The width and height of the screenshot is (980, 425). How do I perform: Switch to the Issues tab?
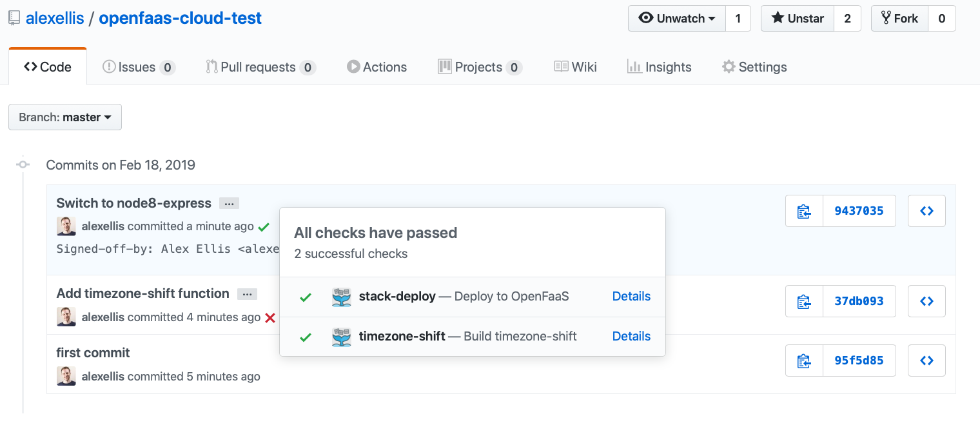point(138,67)
